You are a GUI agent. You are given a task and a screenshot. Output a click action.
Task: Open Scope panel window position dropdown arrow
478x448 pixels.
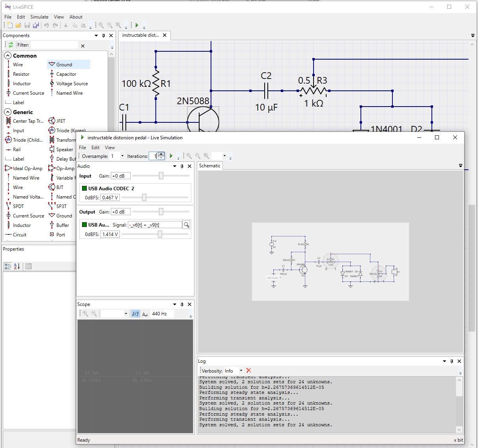tap(174, 304)
